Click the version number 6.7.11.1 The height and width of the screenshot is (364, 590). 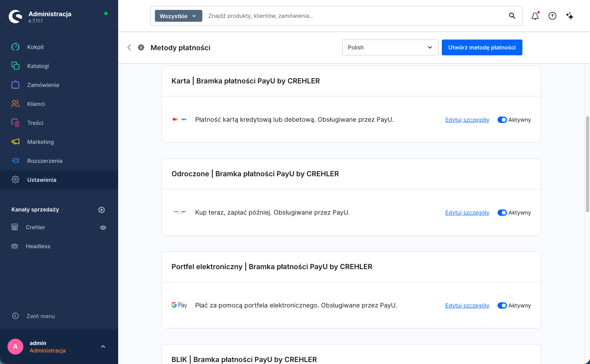coord(36,21)
